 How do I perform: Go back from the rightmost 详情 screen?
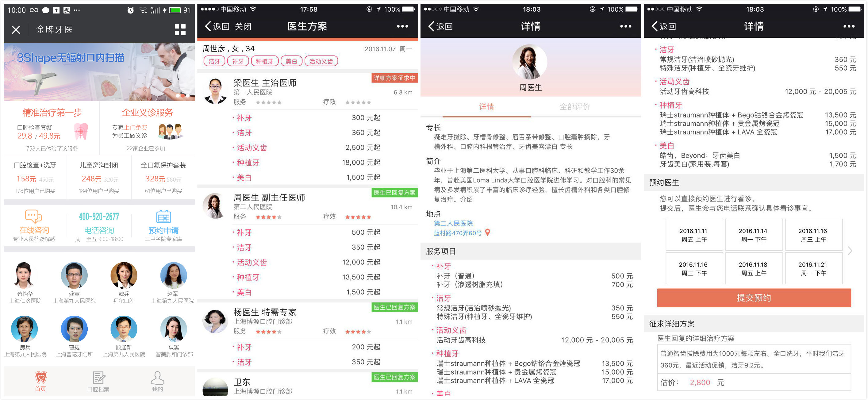pyautogui.click(x=663, y=26)
